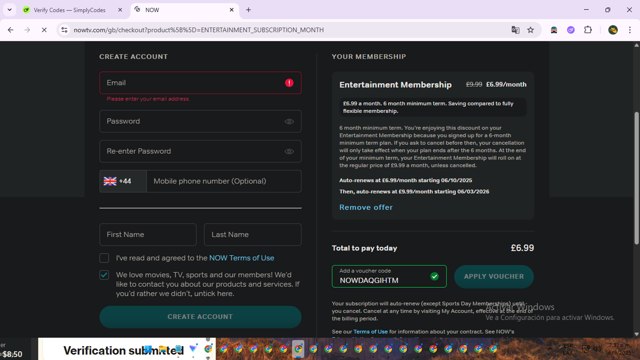This screenshot has height=360, width=640.
Task: Untick the marketing contact checkbox
Action: tap(104, 275)
